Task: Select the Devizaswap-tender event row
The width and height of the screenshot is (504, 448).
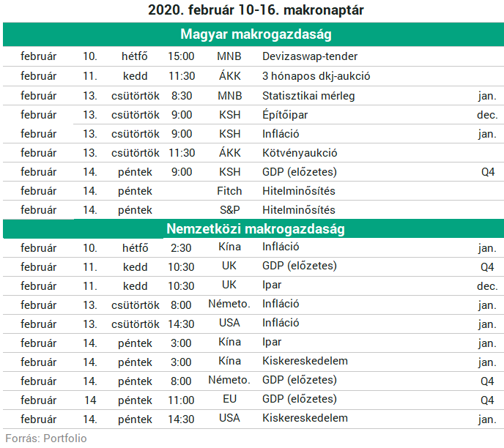Action: tap(253, 56)
